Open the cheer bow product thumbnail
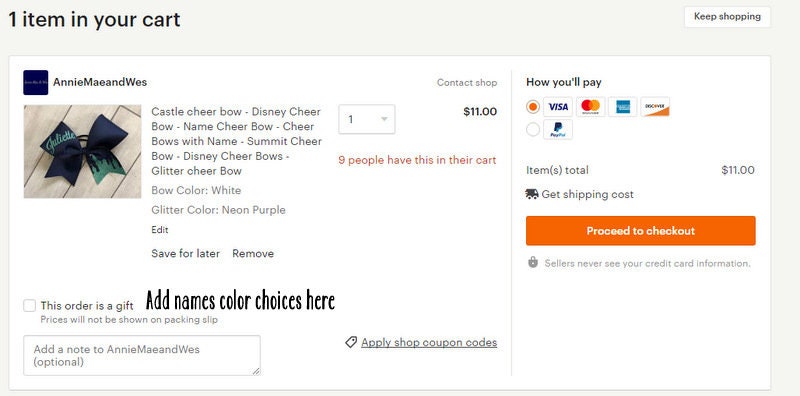This screenshot has height=396, width=800. point(82,152)
